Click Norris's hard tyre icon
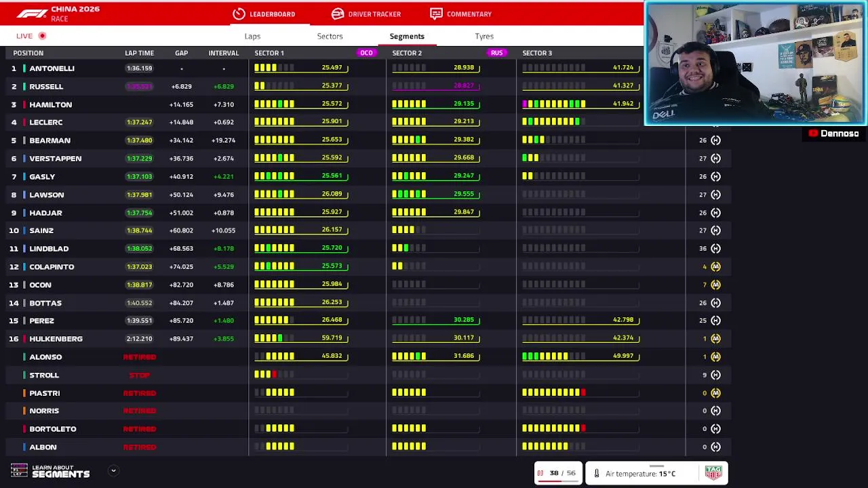868x488 pixels. (x=715, y=411)
